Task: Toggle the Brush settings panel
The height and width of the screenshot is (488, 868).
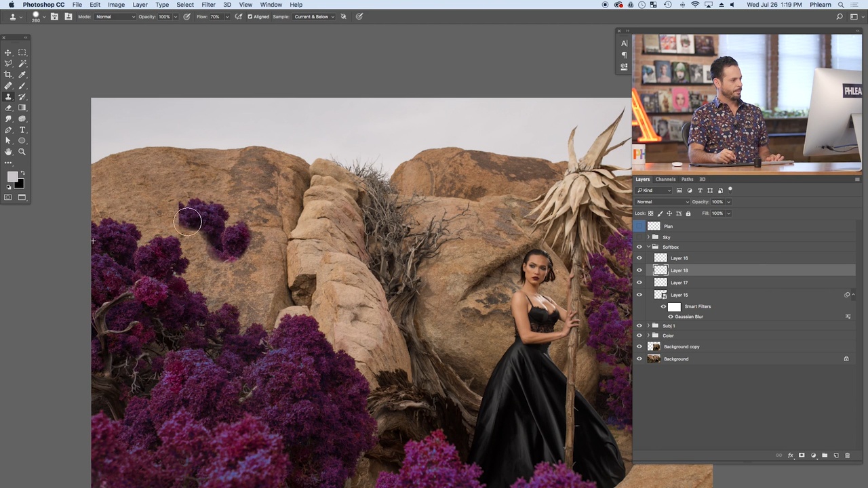Action: click(54, 16)
